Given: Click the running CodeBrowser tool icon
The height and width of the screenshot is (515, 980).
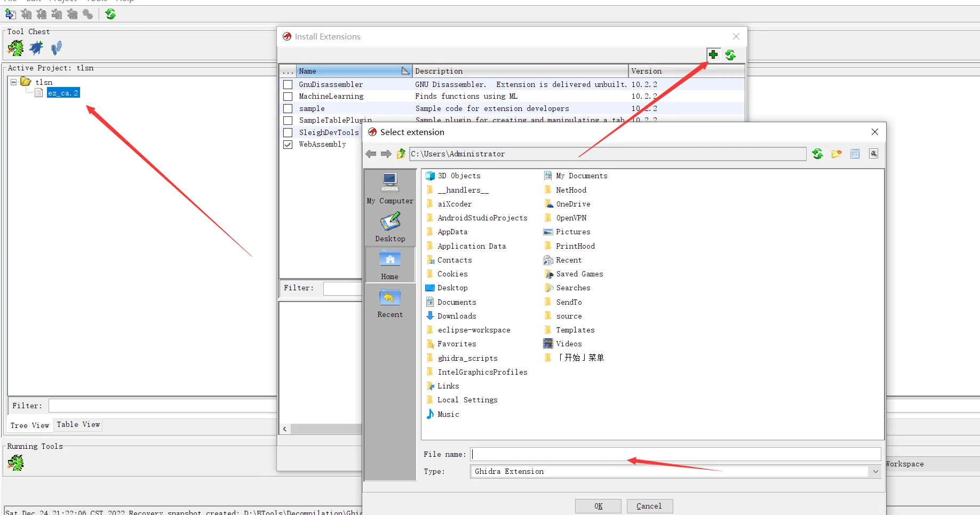Looking at the screenshot, I should [x=15, y=463].
